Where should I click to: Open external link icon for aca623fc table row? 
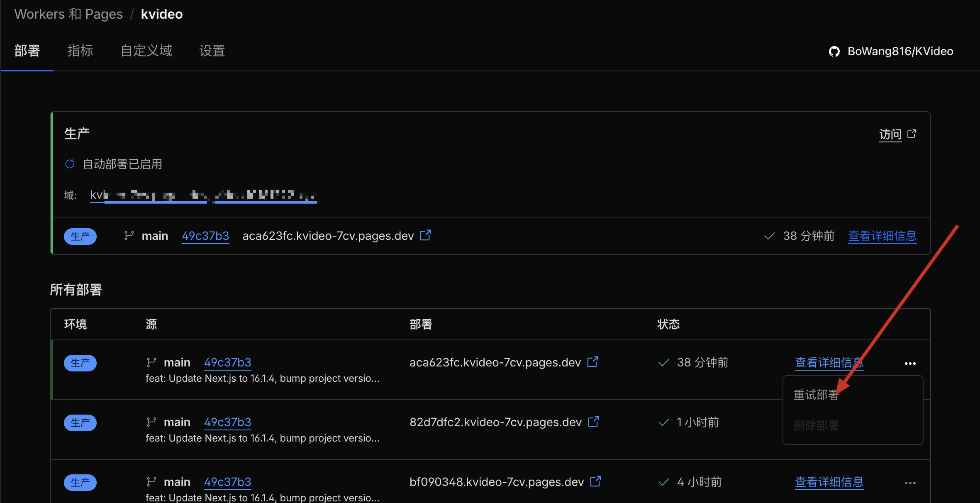pos(593,362)
